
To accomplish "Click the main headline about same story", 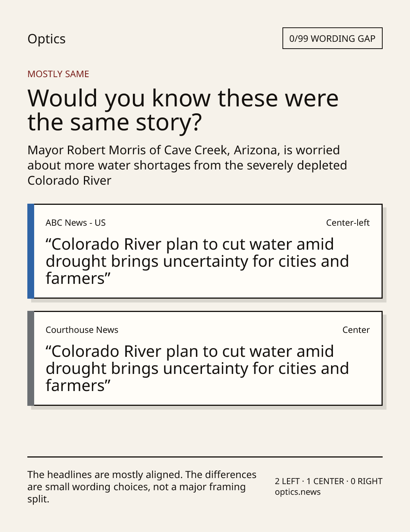I will [183, 110].
